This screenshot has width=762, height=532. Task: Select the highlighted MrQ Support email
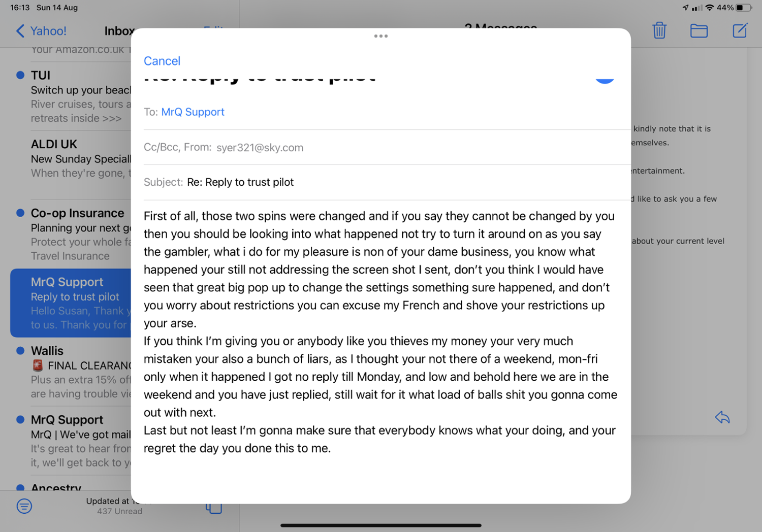[x=71, y=303]
